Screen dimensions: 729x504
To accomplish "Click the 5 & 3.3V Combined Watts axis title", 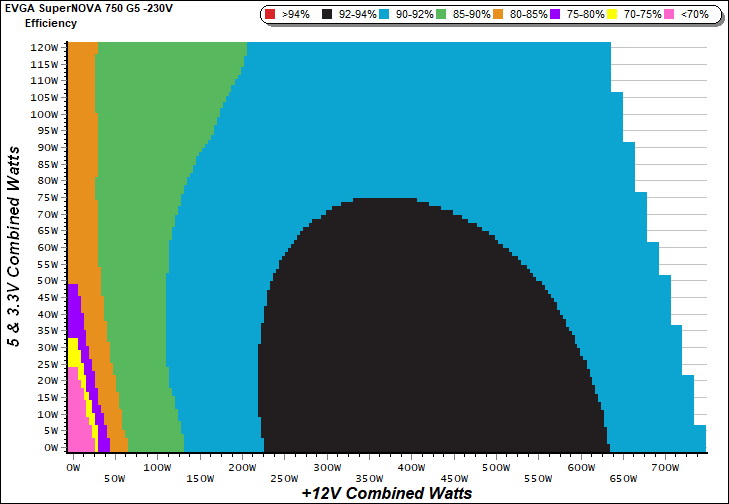I will pyautogui.click(x=14, y=245).
